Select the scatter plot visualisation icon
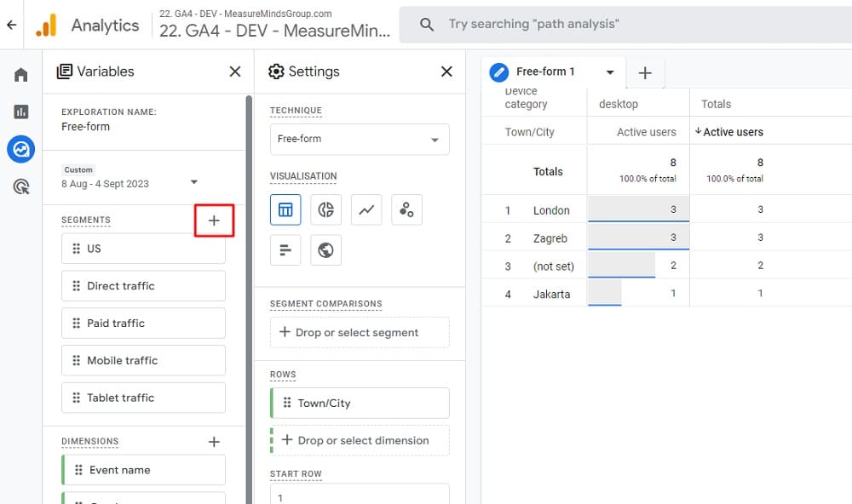 (x=406, y=209)
